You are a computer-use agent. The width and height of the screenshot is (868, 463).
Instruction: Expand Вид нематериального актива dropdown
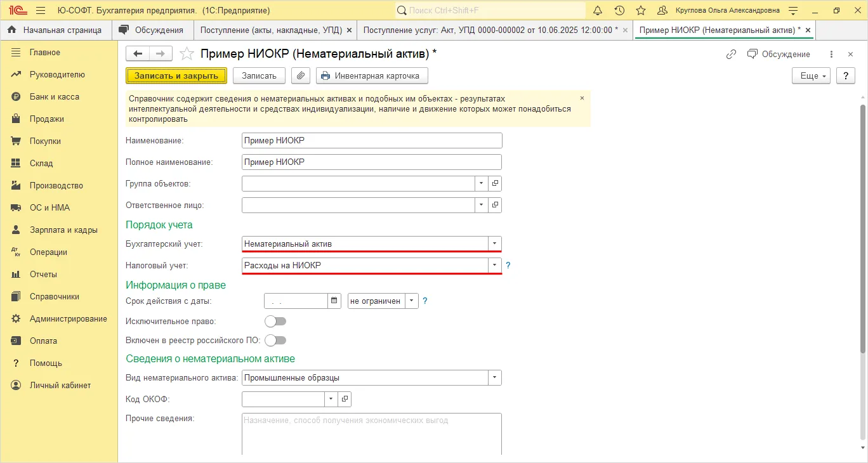pyautogui.click(x=495, y=377)
